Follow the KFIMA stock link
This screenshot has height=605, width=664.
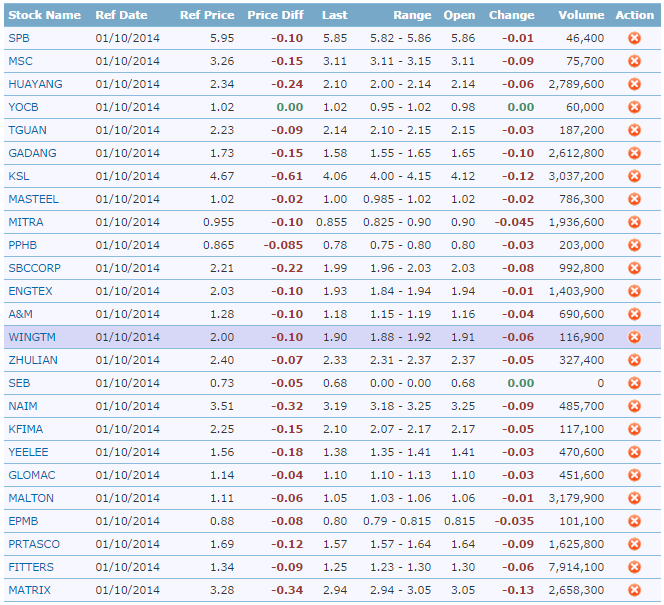26,429
